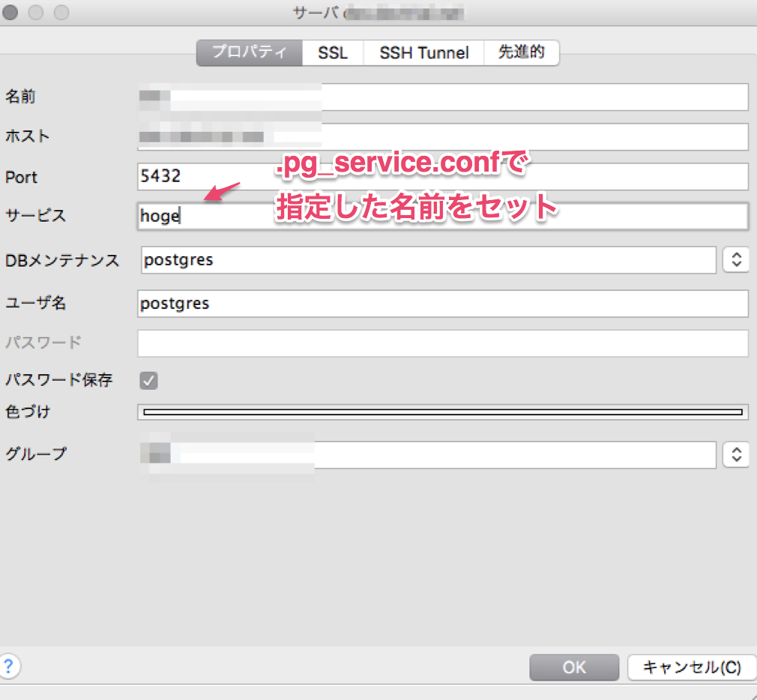Open the グループ dropdown arrows

pyautogui.click(x=736, y=454)
